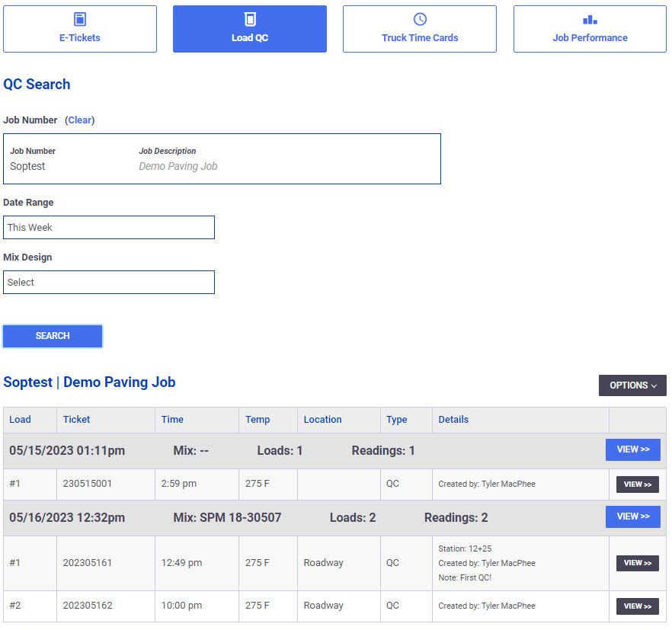672x630 pixels.
Task: Click the Job Performance bar chart icon
Action: tap(590, 20)
